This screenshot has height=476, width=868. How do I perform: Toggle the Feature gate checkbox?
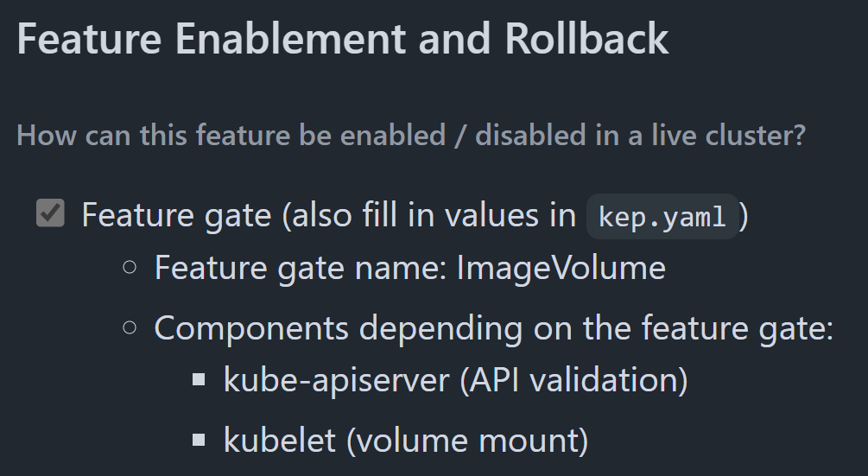(x=50, y=213)
